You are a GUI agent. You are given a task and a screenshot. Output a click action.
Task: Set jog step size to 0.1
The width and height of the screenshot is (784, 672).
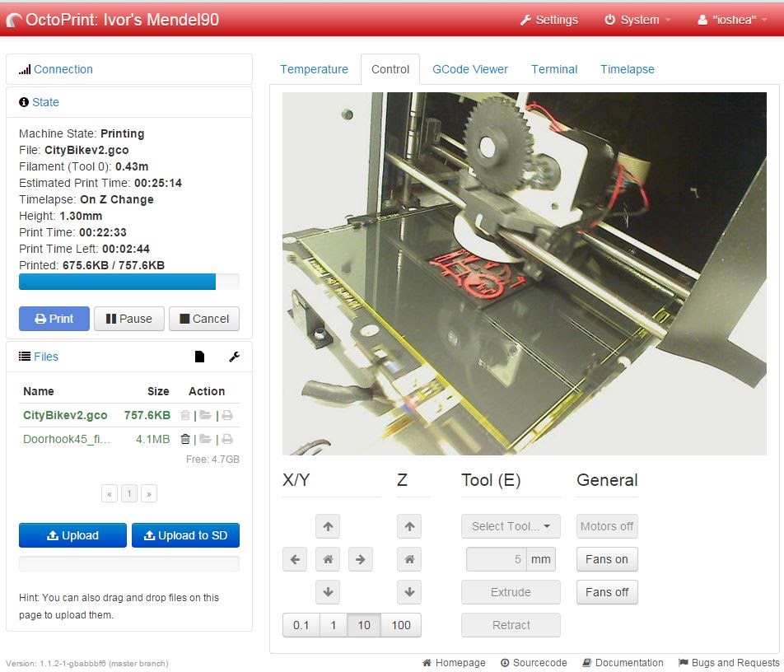click(301, 625)
